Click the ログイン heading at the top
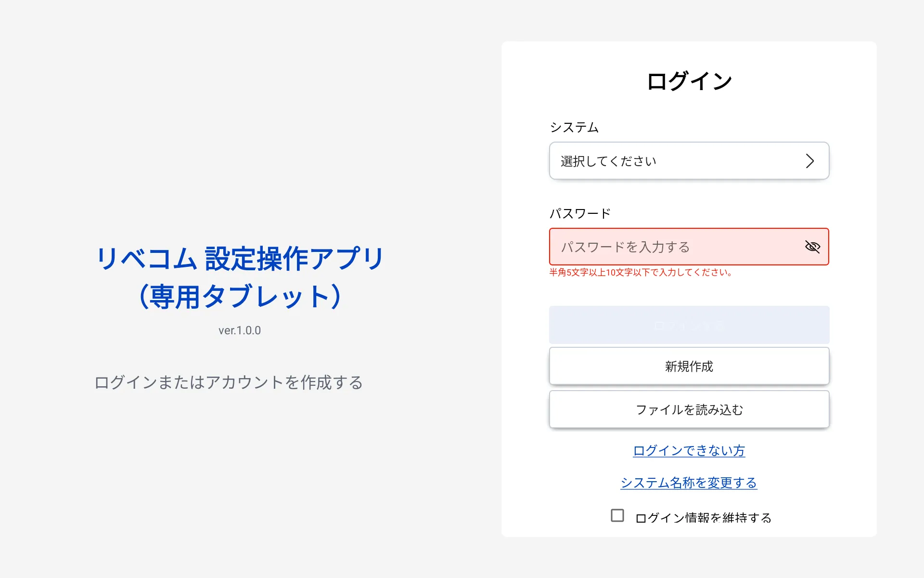This screenshot has height=578, width=924. pos(689,81)
